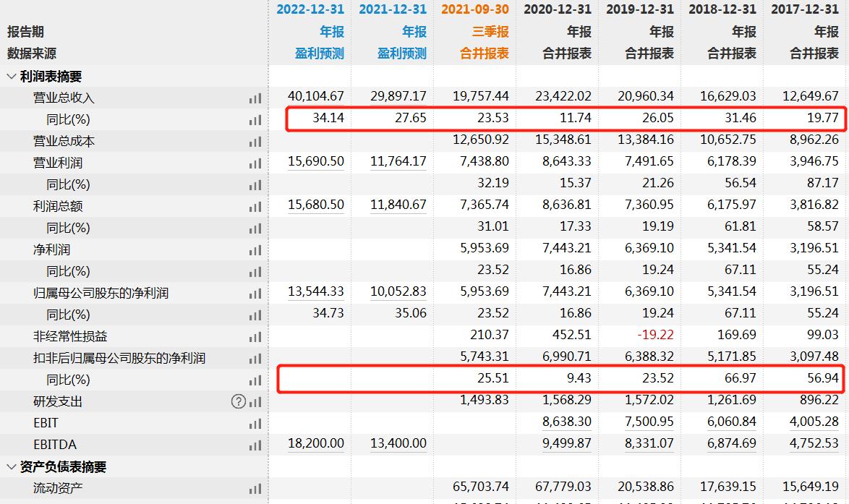Click the chart icon beside 扣非后归属母公司股东的净利润
This screenshot has width=849, height=504.
pyautogui.click(x=255, y=357)
